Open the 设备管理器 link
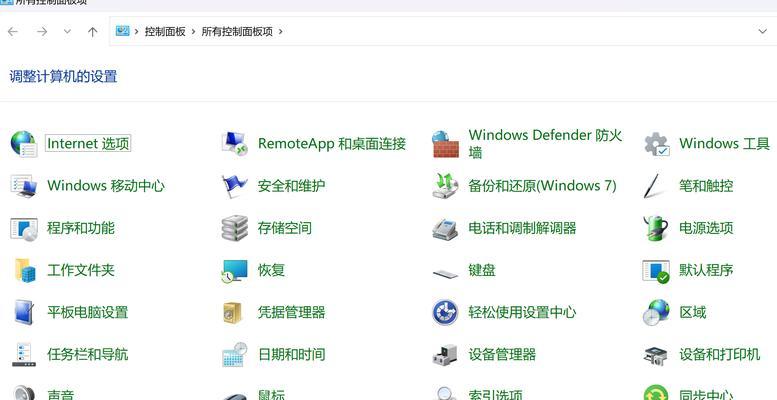 click(502, 354)
